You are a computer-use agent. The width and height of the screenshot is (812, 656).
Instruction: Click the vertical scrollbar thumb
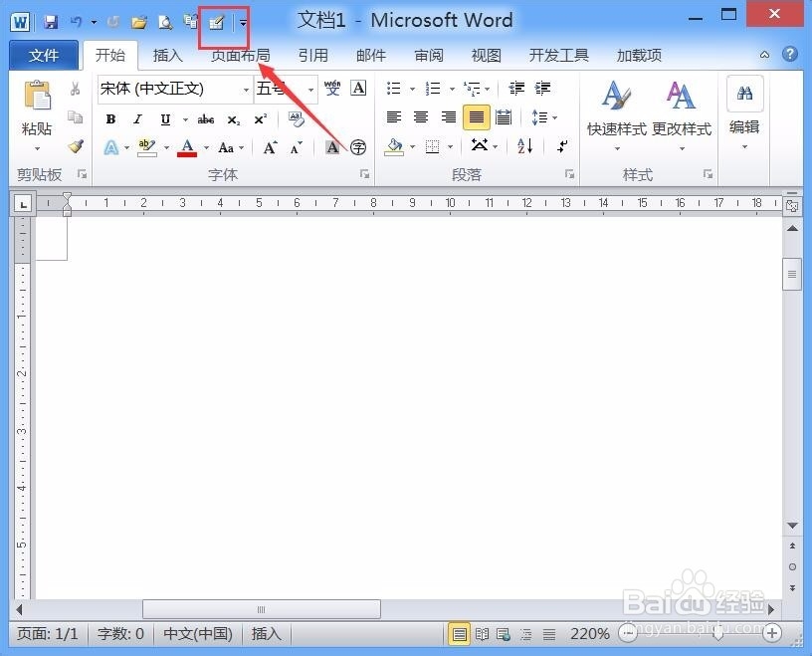(792, 274)
